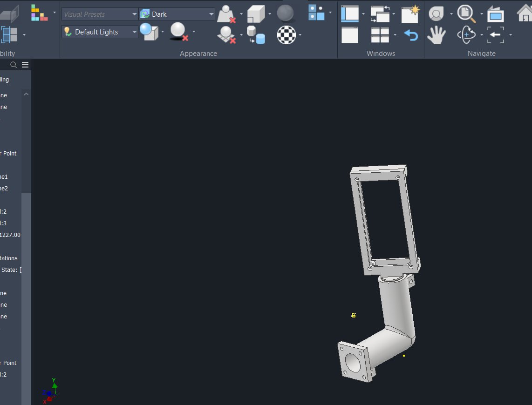Click the Orbit navigation tool
The width and height of the screenshot is (532, 405).
(466, 35)
